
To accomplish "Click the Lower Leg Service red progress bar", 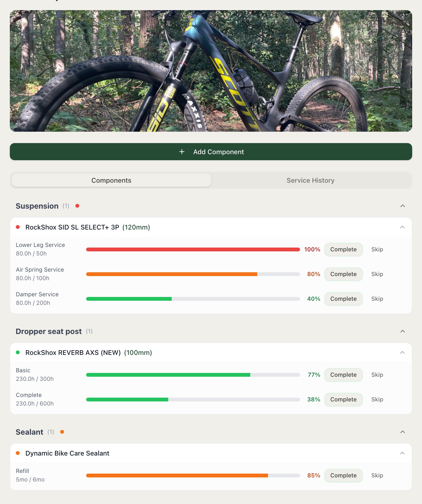I will coord(193,249).
